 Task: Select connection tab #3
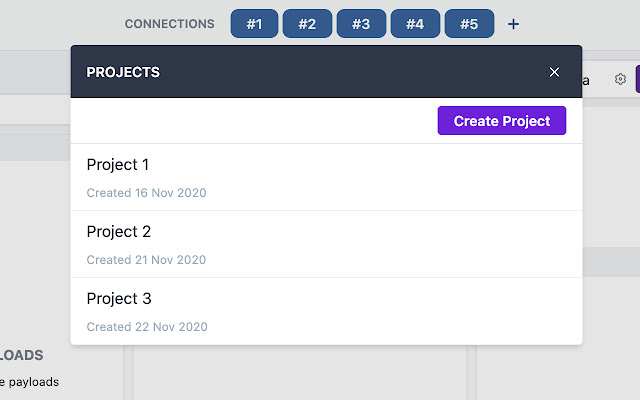point(361,24)
